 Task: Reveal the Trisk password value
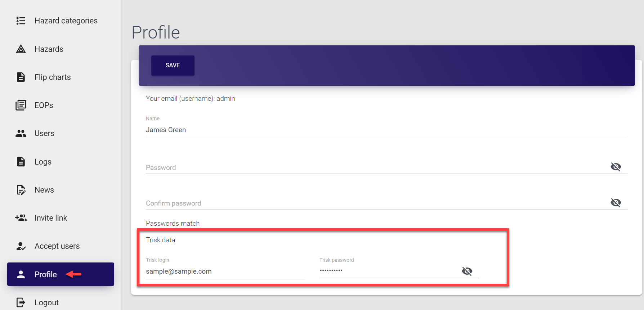[467, 271]
